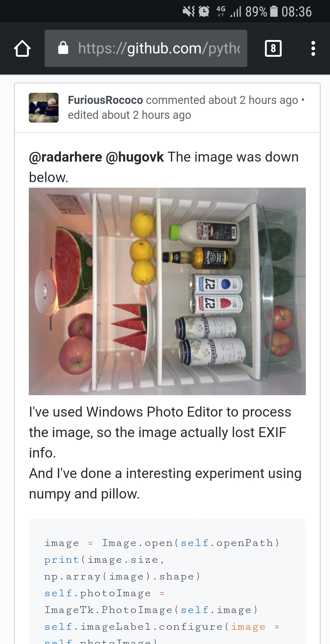Open the browser three-dot menu
This screenshot has height=644, width=330.
click(313, 48)
